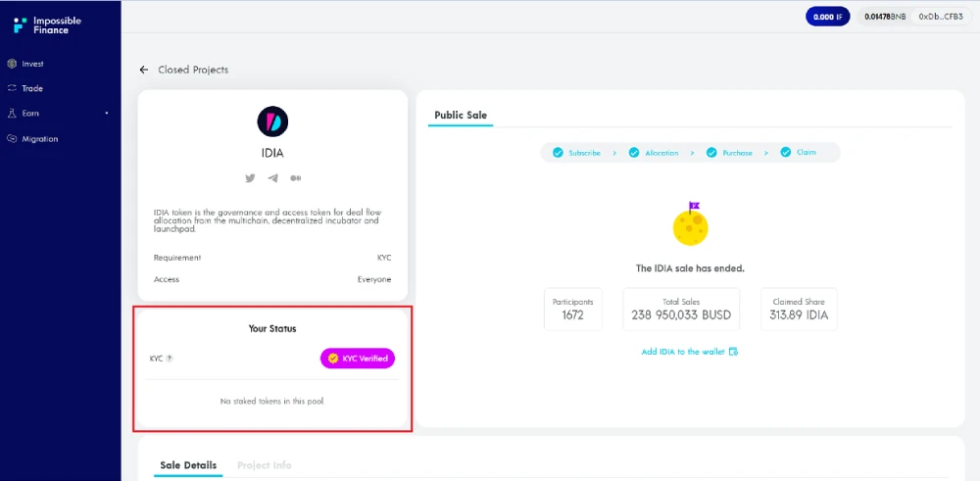
Task: Click the IDIA token logo
Action: click(x=272, y=121)
